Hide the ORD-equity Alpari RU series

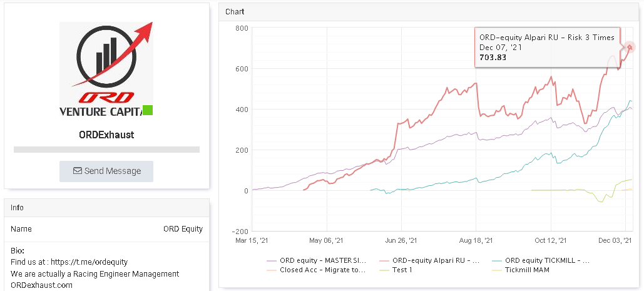429,260
